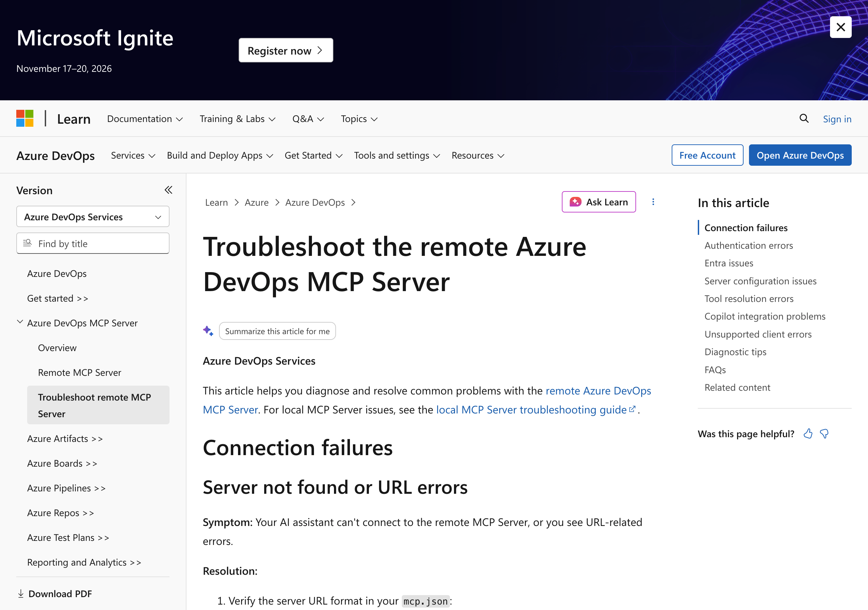This screenshot has width=868, height=610.
Task: Click Open Azure DevOps button
Action: coord(800,155)
